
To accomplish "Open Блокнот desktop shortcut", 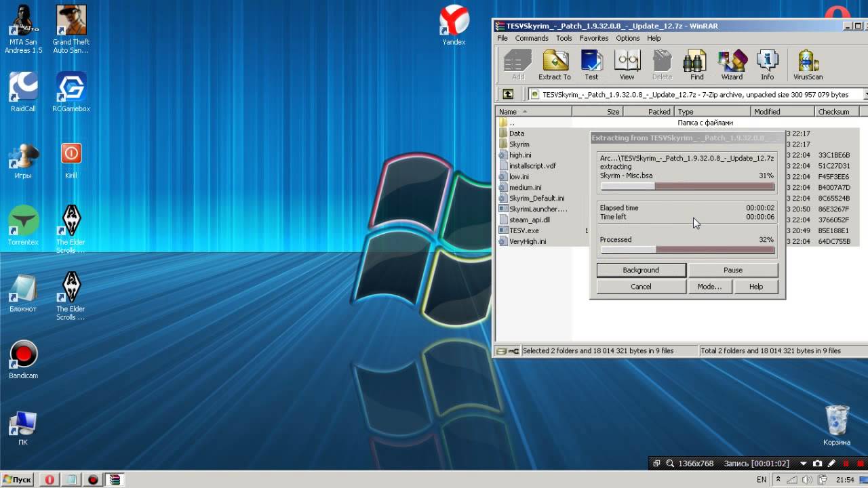I will pos(23,293).
